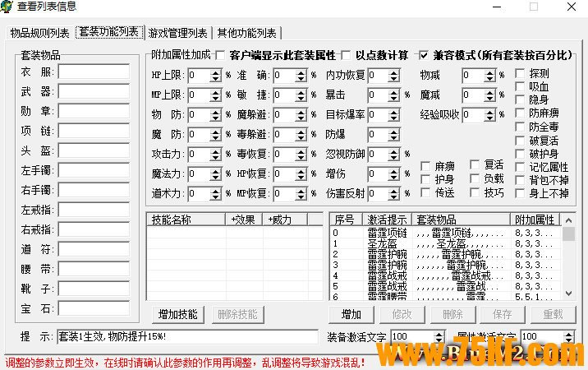Screen dimensions: 588x370
Task: Check the 麻痹 option
Action: point(425,165)
